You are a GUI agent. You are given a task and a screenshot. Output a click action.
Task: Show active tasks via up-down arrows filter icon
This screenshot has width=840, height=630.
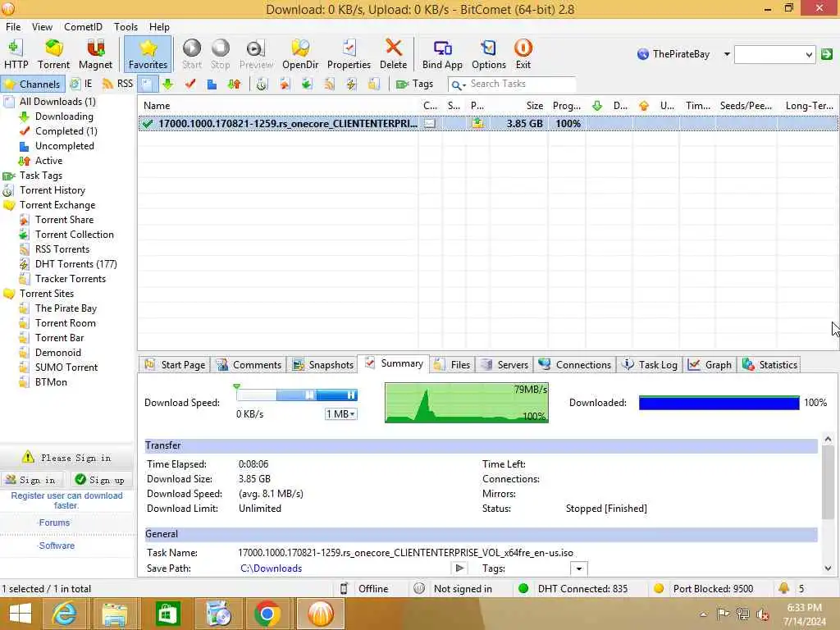234,84
